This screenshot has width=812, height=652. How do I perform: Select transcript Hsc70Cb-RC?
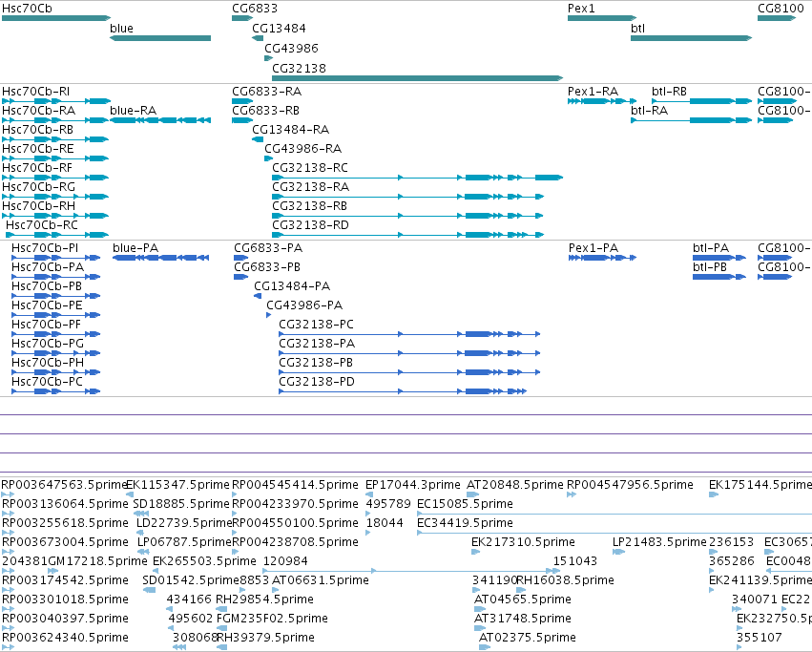click(x=42, y=225)
